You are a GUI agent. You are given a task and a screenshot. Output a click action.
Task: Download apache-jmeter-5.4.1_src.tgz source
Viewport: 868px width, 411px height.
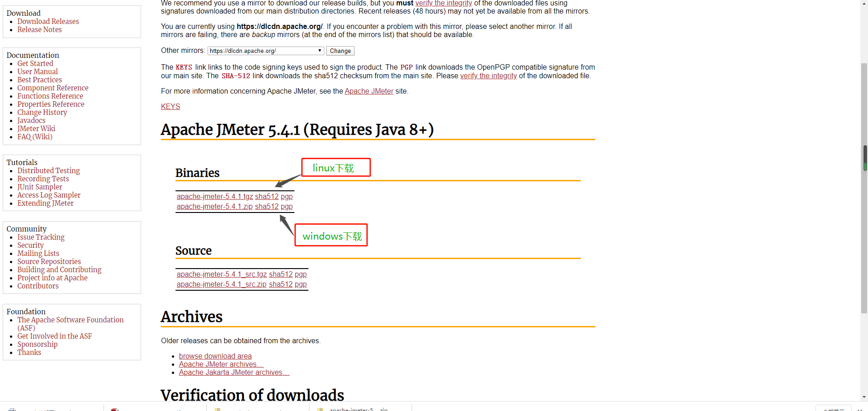(x=222, y=274)
